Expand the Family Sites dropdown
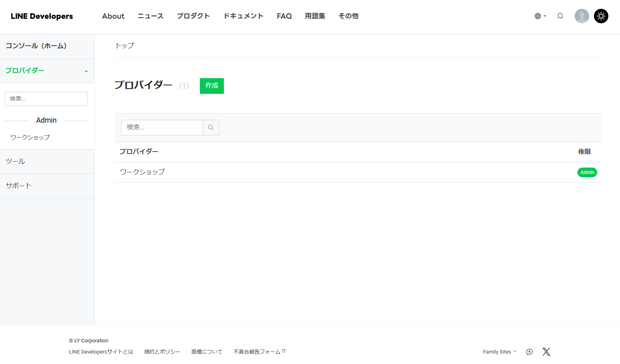The image size is (620, 364). (499, 352)
